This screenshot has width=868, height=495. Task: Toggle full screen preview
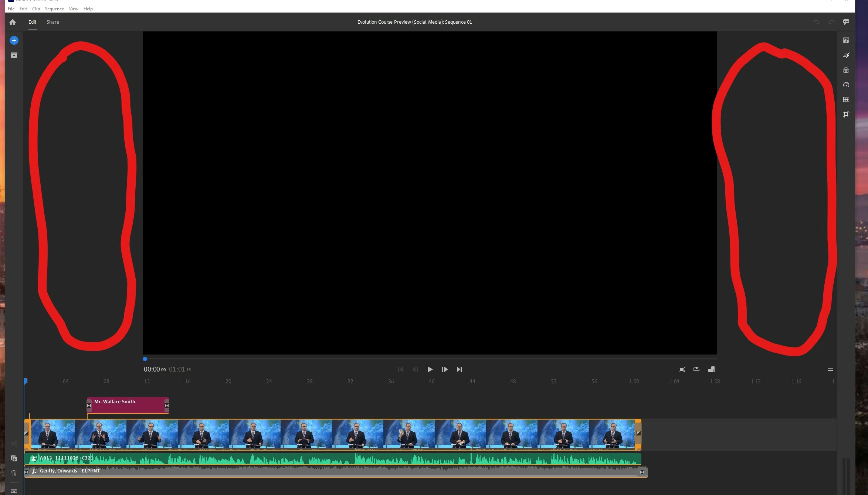(681, 369)
